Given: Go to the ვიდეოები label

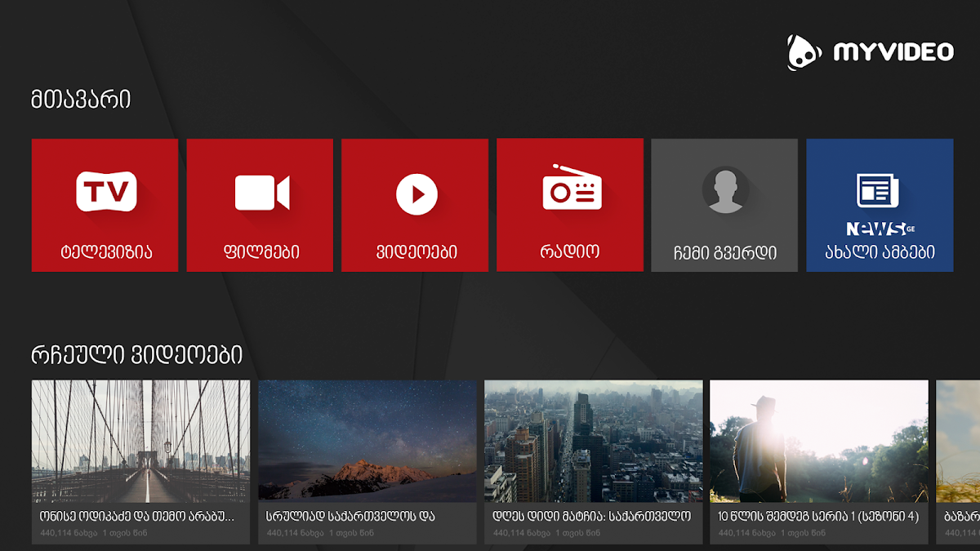Looking at the screenshot, I should [x=415, y=251].
